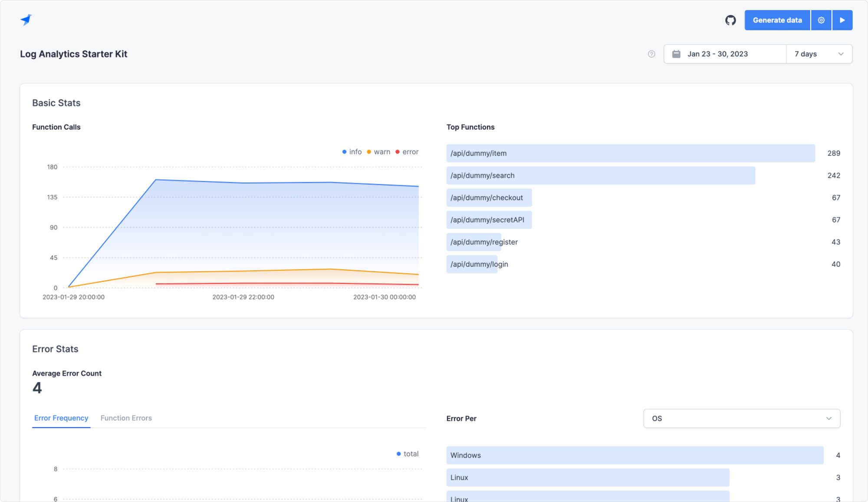Toggle the info series legend
The width and height of the screenshot is (868, 502).
pos(352,152)
